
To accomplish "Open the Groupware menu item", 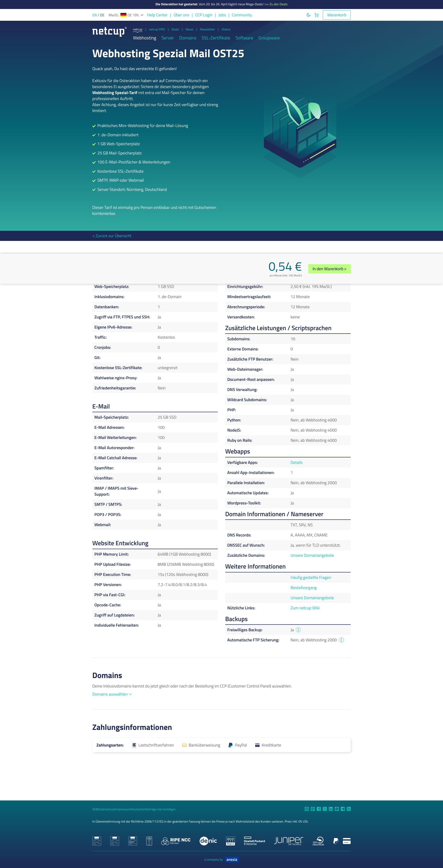I will (x=269, y=38).
